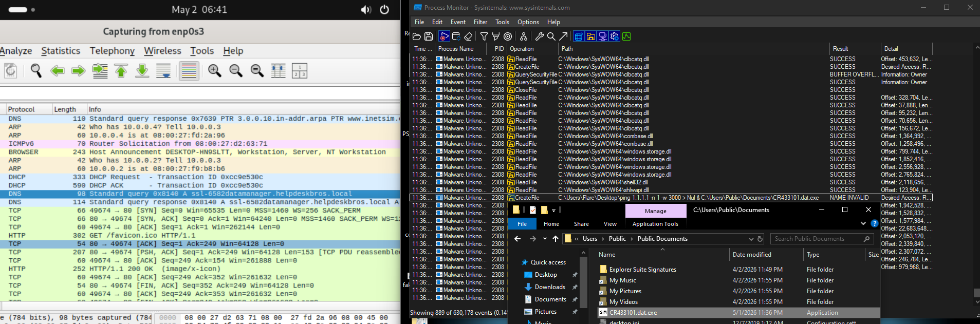The height and width of the screenshot is (324, 980).
Task: Click Wireshark go to specified packet icon
Action: (100, 70)
